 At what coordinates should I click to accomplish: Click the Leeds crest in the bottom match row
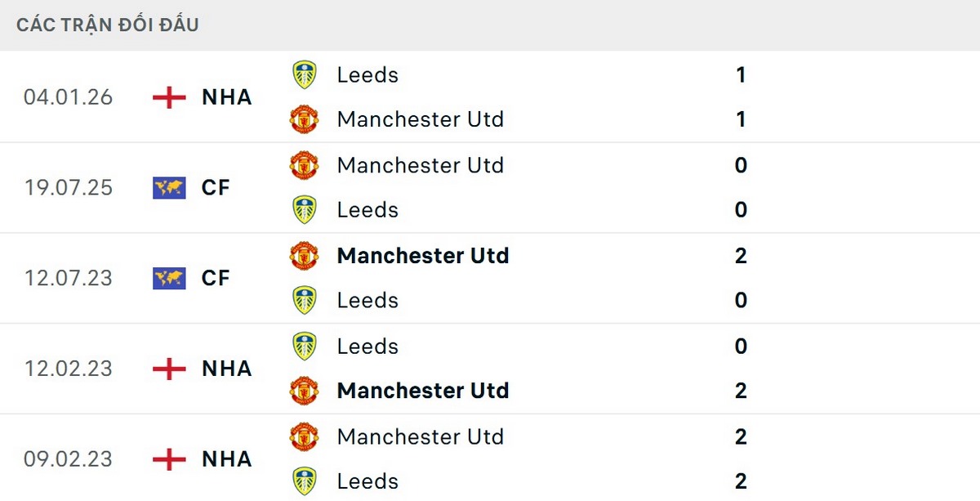[304, 481]
